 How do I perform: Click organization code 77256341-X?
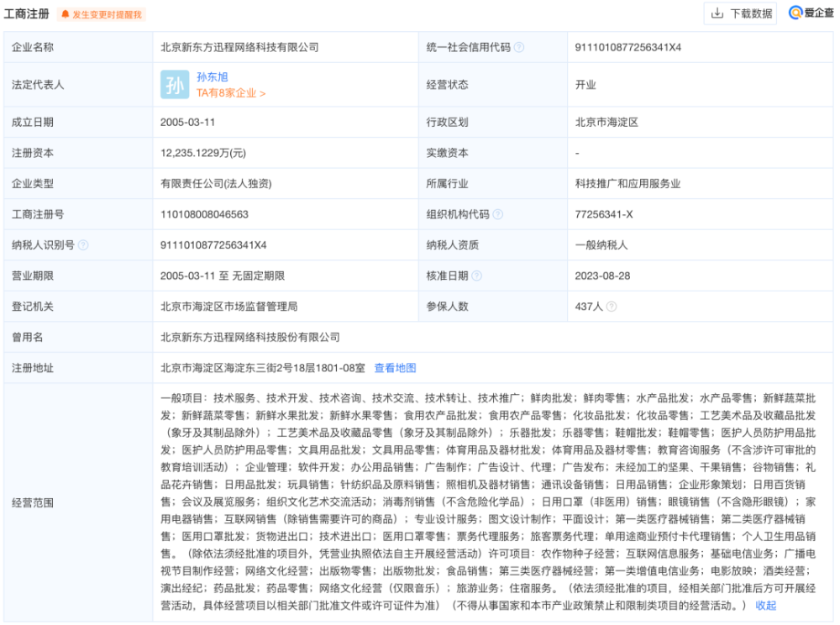click(x=604, y=215)
